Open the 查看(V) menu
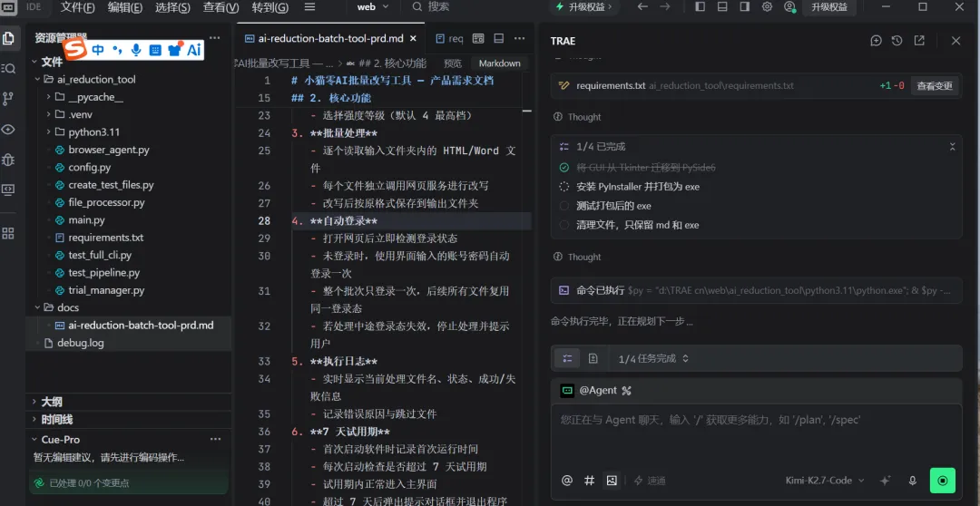This screenshot has width=980, height=506. click(x=220, y=7)
